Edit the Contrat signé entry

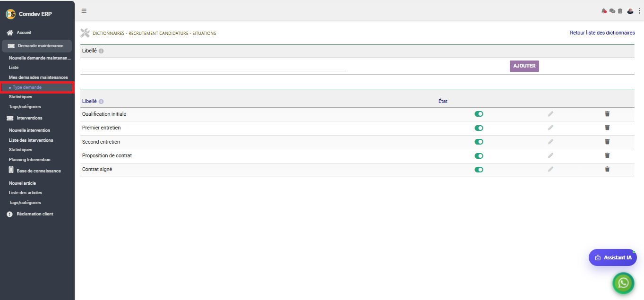pos(550,169)
